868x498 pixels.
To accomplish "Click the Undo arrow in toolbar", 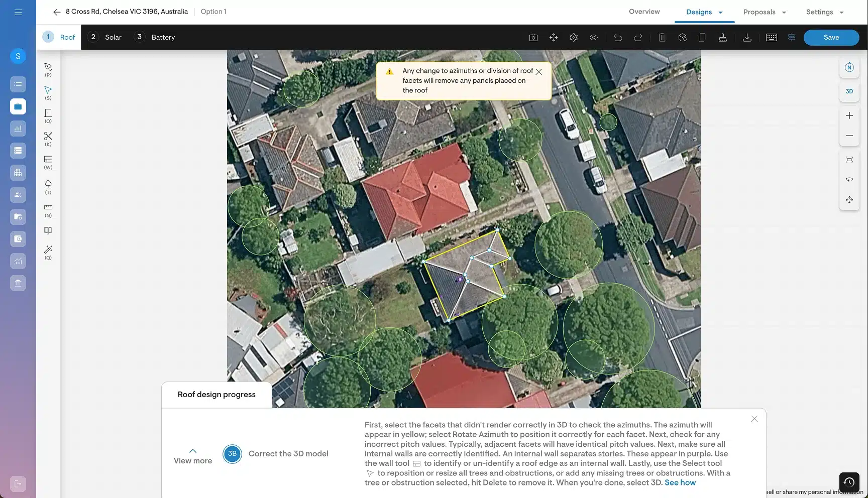I will [x=618, y=38].
